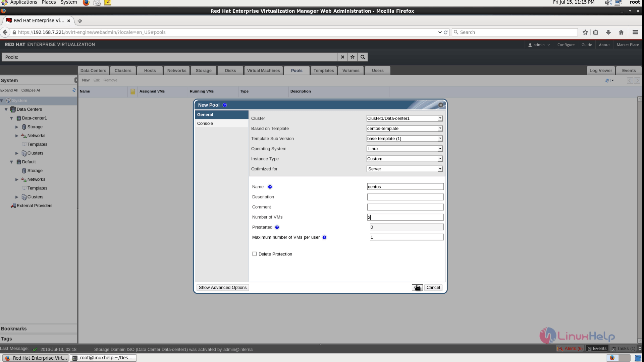The image size is (644, 362).
Task: Open the Cluster dropdown
Action: pos(405,118)
